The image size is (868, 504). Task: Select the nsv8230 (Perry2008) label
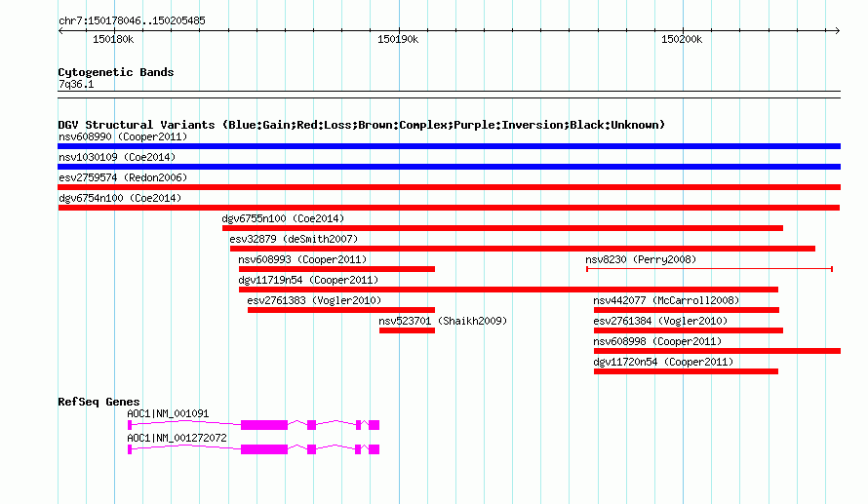[x=641, y=259]
